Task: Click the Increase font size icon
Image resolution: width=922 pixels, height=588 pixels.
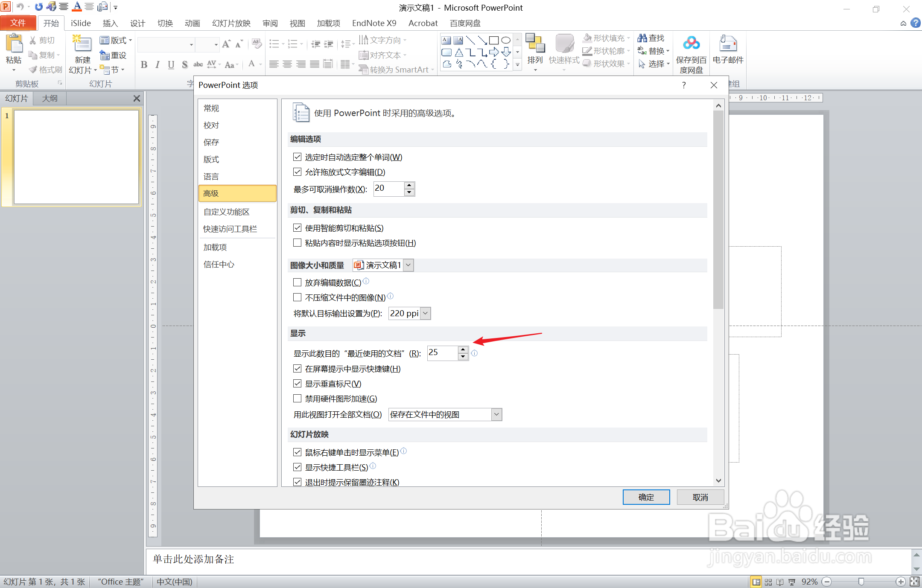Action: [x=226, y=44]
